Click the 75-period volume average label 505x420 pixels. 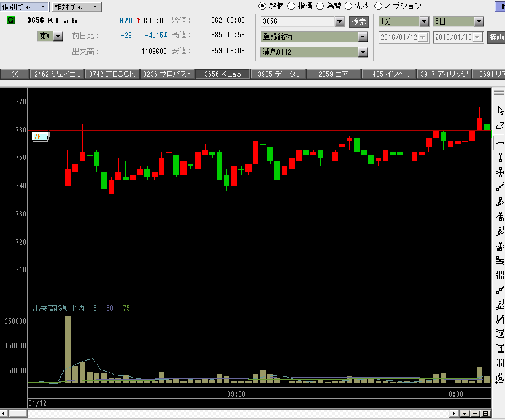pos(126,308)
